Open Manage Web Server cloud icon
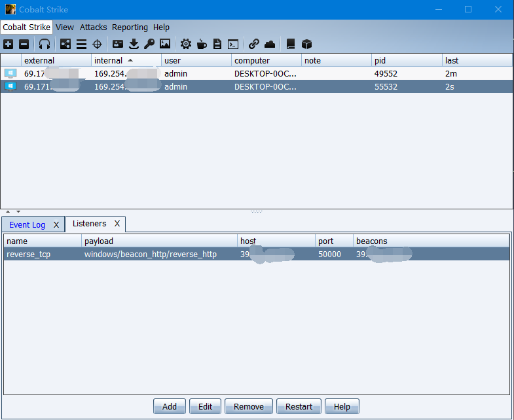Screen dimensions: 514x420 pyautogui.click(x=270, y=44)
